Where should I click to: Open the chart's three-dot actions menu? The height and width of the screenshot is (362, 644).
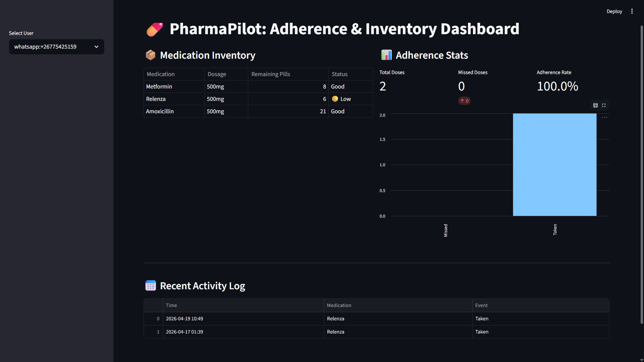(604, 117)
